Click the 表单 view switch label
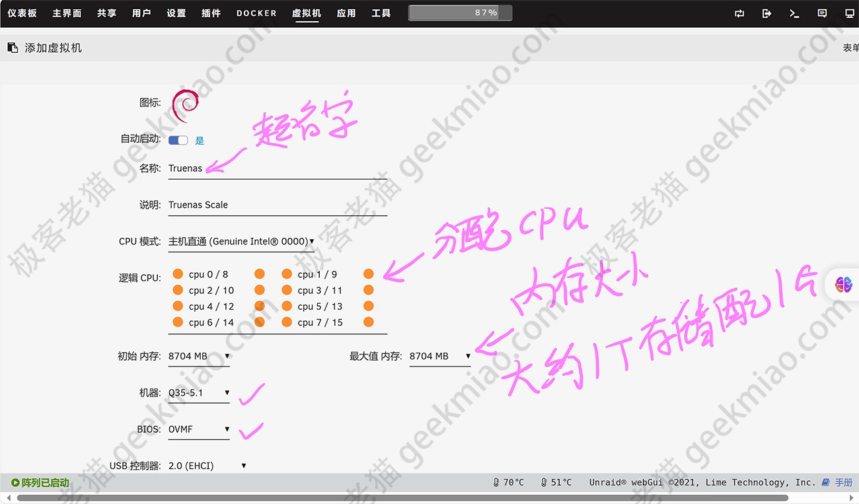This screenshot has width=859, height=504. click(x=851, y=48)
